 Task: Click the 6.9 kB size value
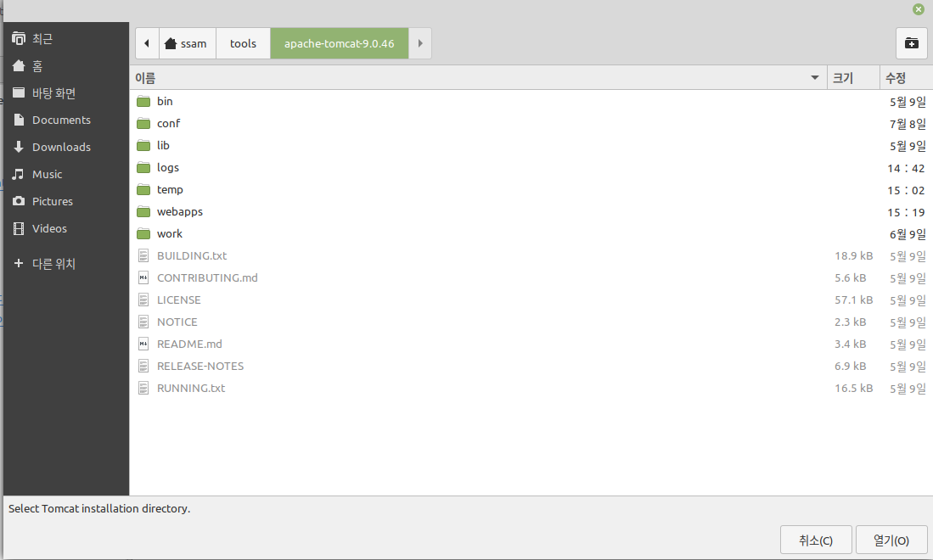(851, 367)
